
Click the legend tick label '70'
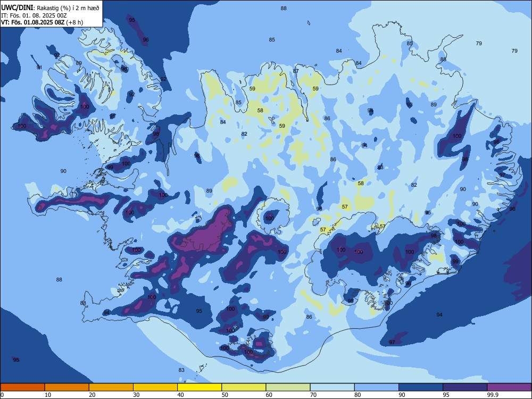[313, 395]
